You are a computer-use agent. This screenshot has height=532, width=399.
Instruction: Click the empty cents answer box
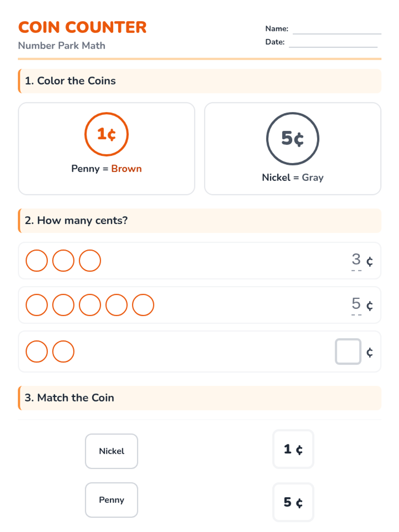[x=348, y=351]
